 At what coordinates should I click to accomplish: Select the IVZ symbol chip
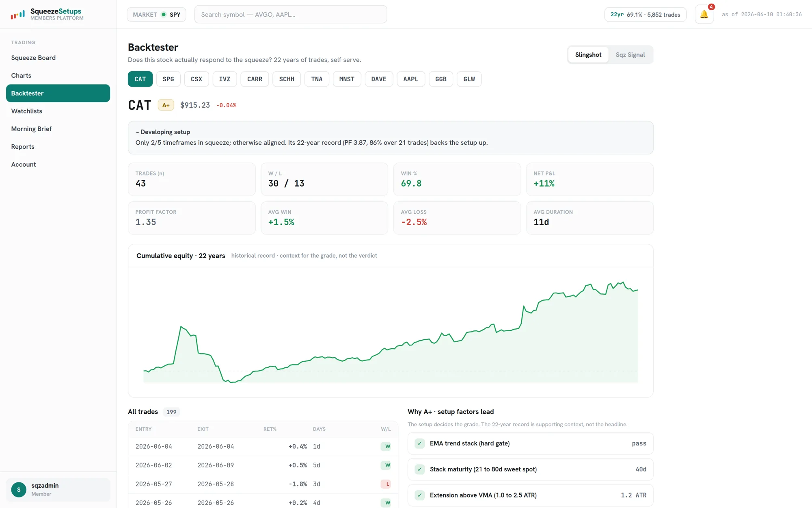225,79
